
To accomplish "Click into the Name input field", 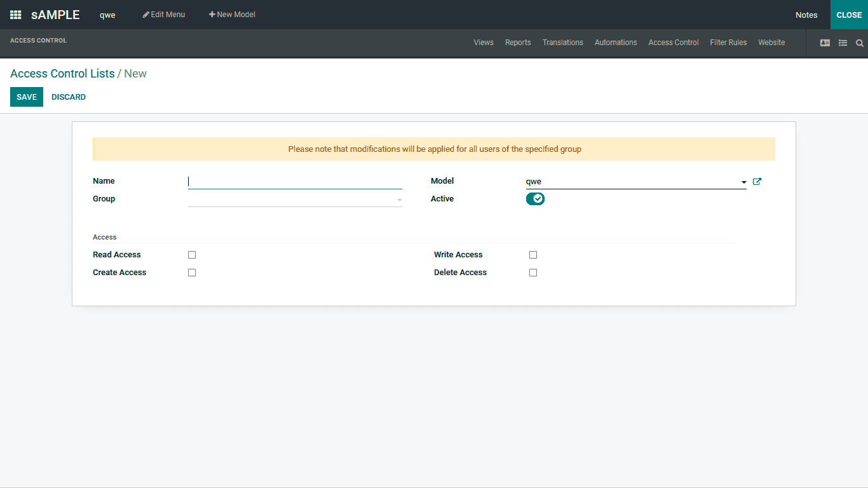I will click(x=295, y=181).
